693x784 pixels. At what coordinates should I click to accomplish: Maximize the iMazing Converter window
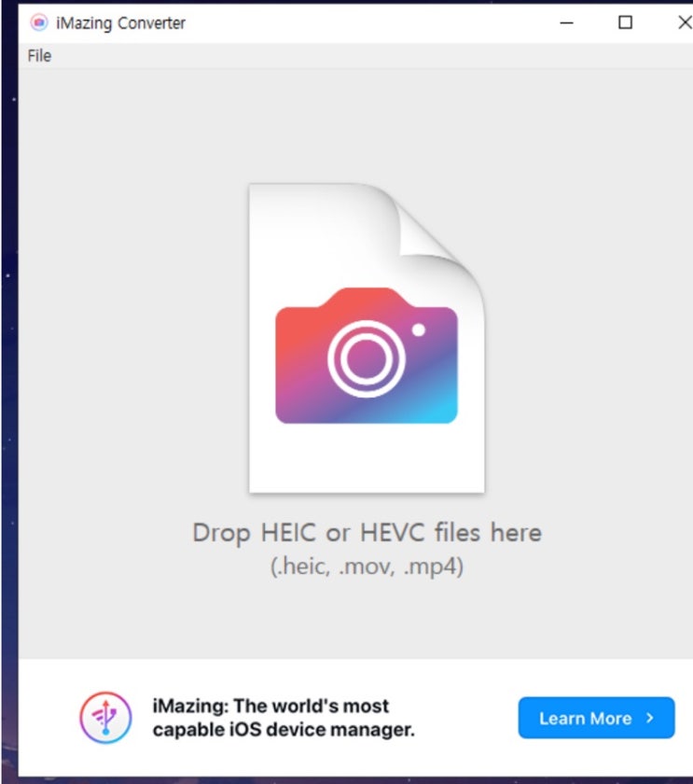pos(625,22)
